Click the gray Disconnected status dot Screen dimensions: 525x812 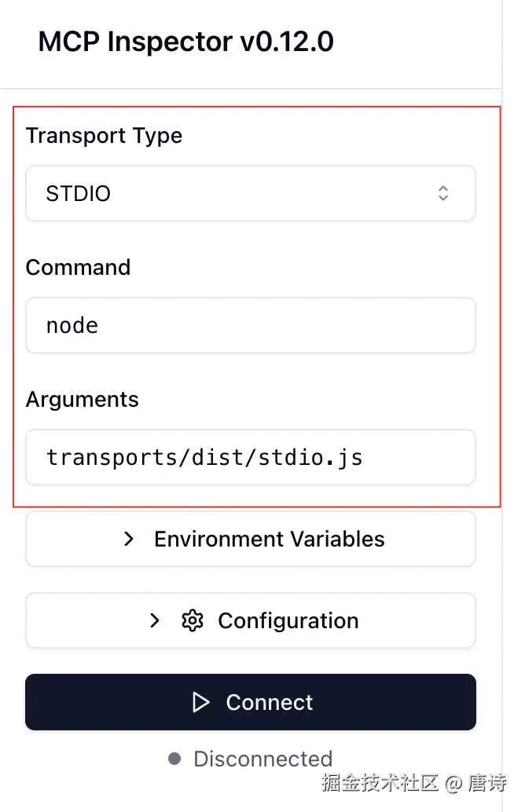click(x=174, y=759)
